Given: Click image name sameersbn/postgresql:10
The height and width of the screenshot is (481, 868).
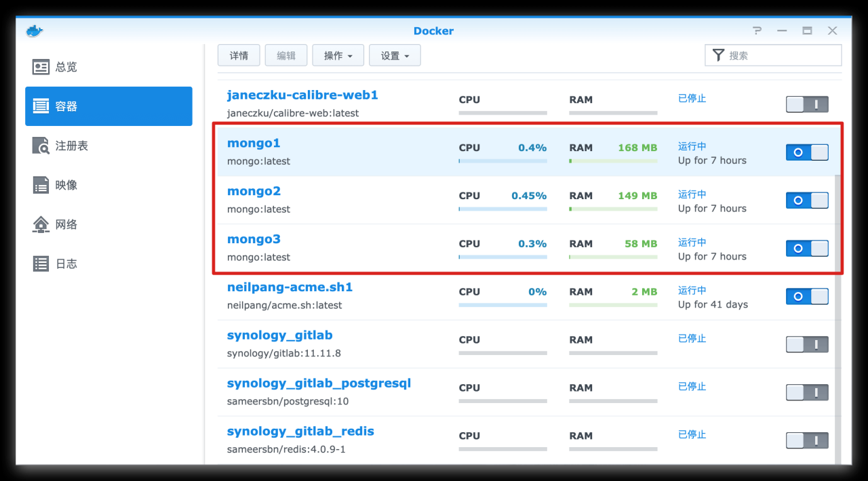Looking at the screenshot, I should [x=288, y=401].
